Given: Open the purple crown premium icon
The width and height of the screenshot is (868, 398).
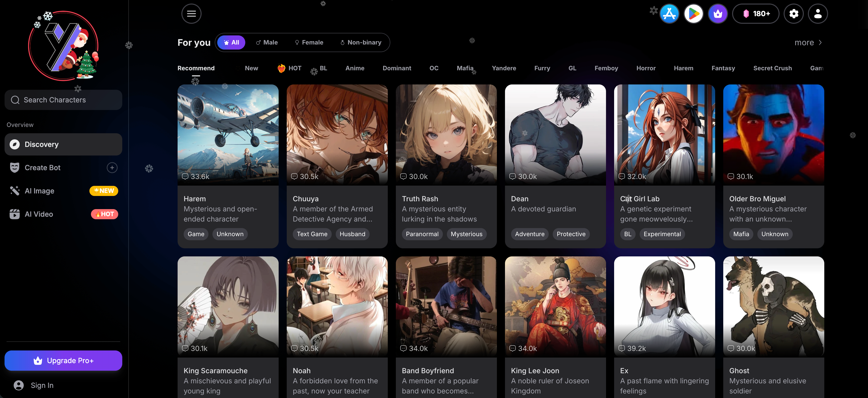Looking at the screenshot, I should 718,14.
